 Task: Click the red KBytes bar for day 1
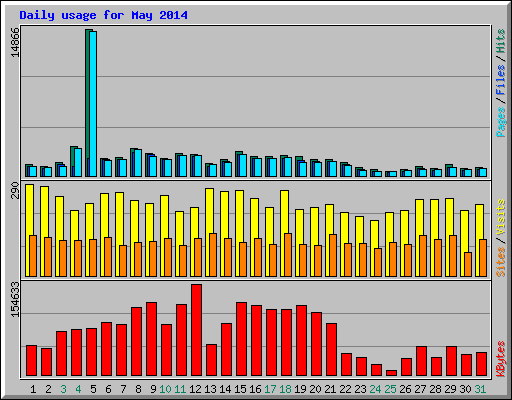(x=31, y=361)
